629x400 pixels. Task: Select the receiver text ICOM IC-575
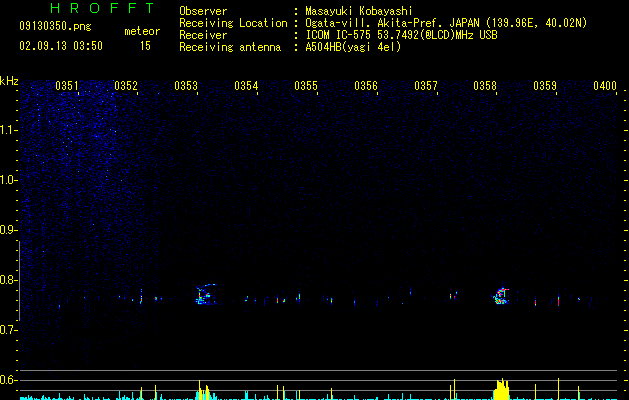point(340,35)
